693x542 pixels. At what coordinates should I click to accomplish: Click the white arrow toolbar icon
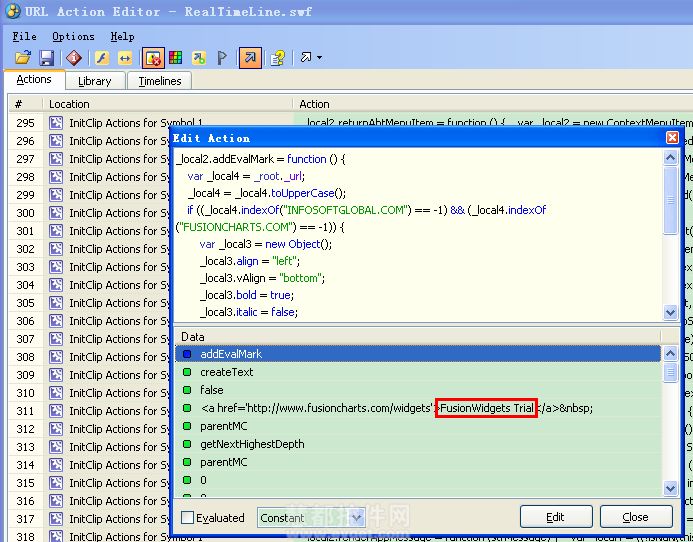(306, 57)
